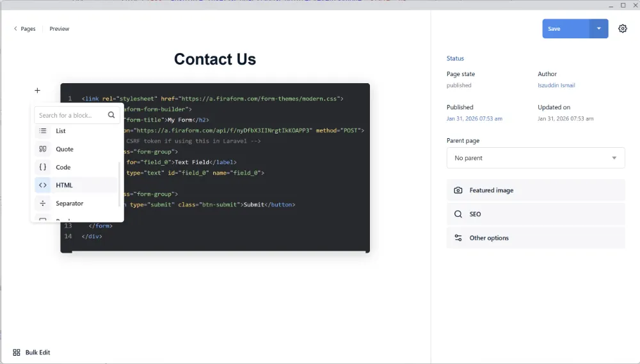Click the Other options sliders icon
The height and width of the screenshot is (364, 640).
pyautogui.click(x=458, y=237)
